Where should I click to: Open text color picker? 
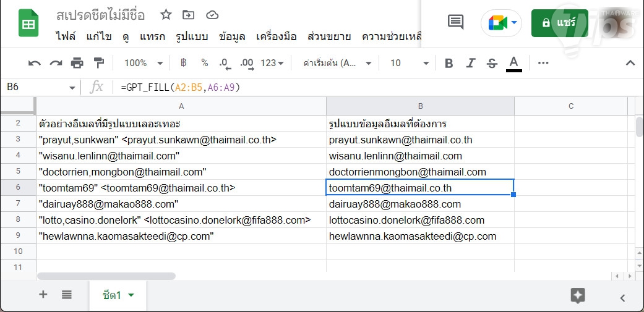[x=513, y=64]
